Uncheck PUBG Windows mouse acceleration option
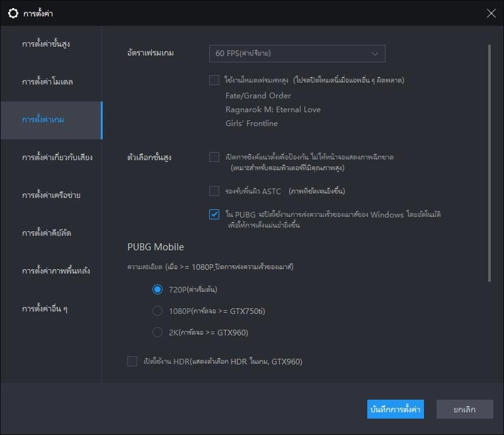Viewport: 504px width, 435px height. [x=214, y=214]
